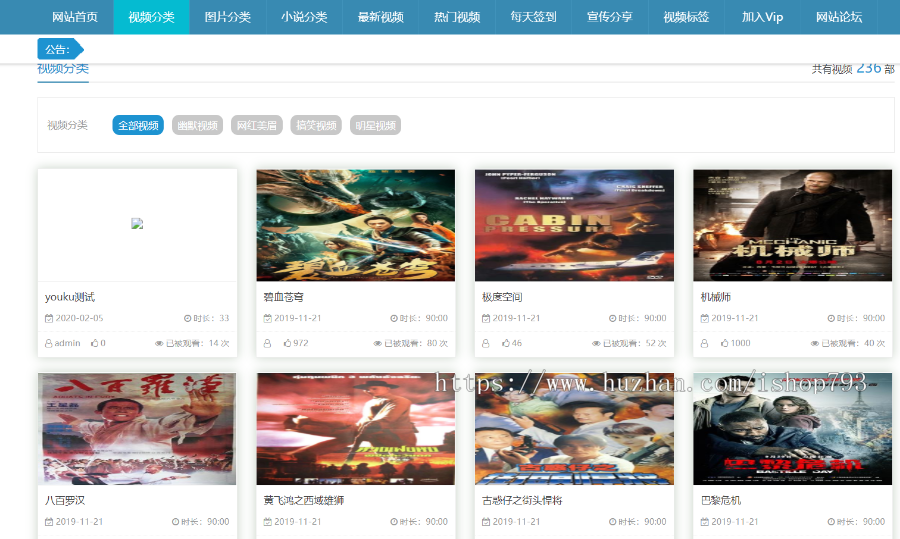The image size is (900, 539).
Task: Click the thumbs-up icon on youku测试 card
Action: [94, 343]
